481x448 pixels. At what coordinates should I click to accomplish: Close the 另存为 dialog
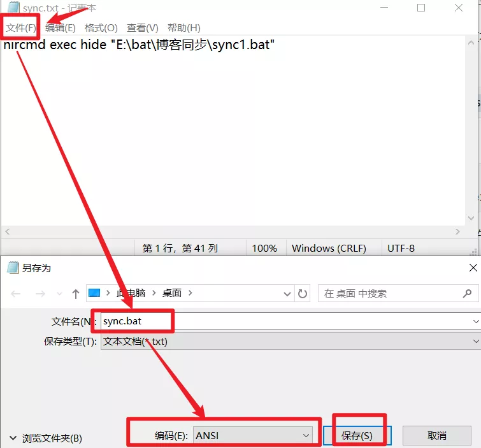tap(473, 268)
